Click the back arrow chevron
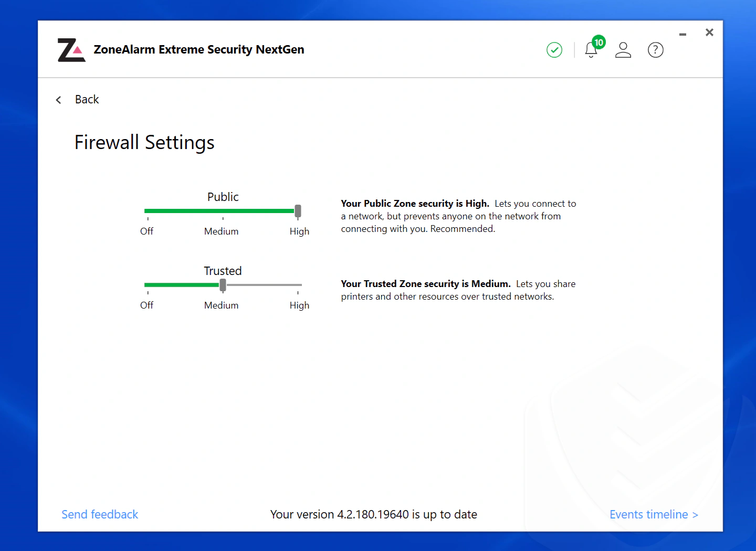The height and width of the screenshot is (551, 756). [59, 100]
